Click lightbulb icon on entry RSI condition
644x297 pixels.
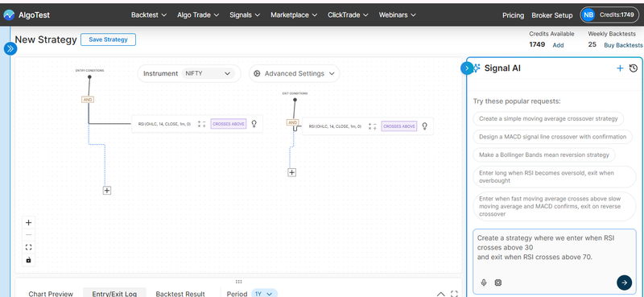coord(254,123)
